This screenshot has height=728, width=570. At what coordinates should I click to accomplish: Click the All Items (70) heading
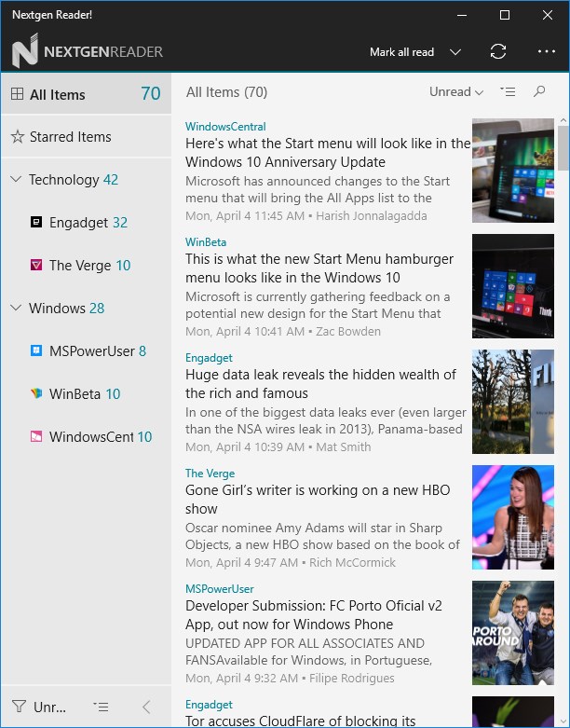pos(226,92)
